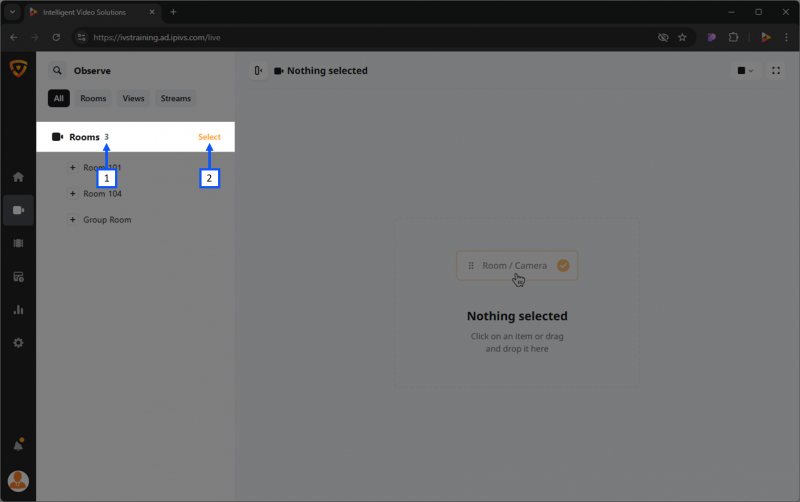Switch to the Streams filter tab
Viewport: 800px width, 502px height.
click(176, 98)
